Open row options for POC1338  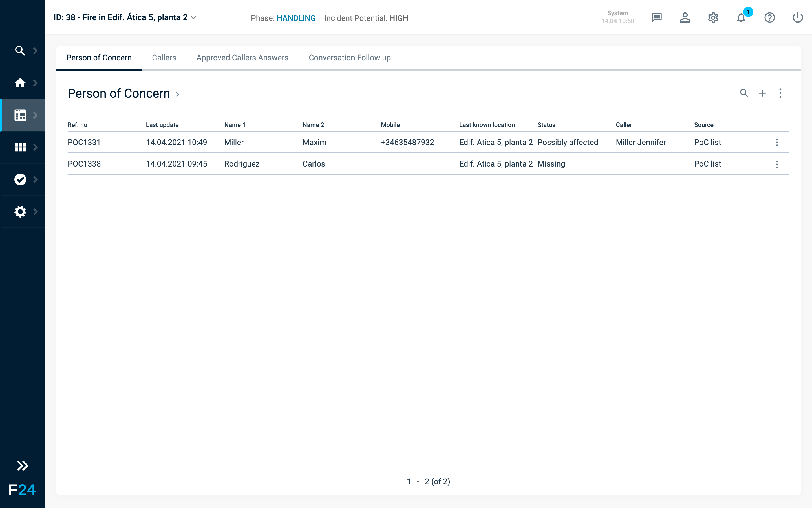click(777, 164)
